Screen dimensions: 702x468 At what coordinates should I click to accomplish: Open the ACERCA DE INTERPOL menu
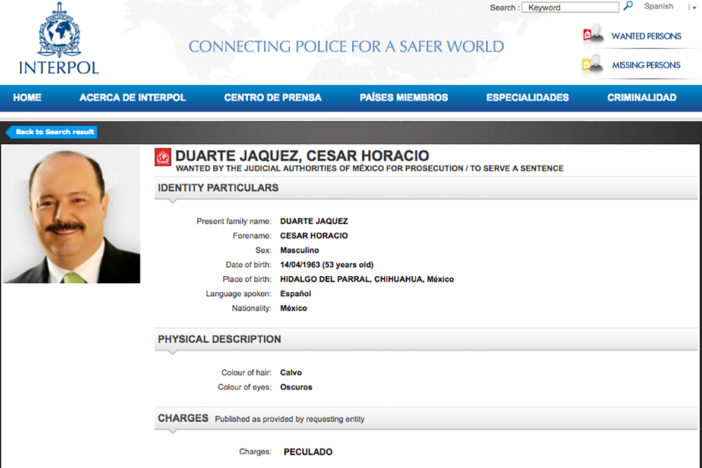(x=132, y=97)
